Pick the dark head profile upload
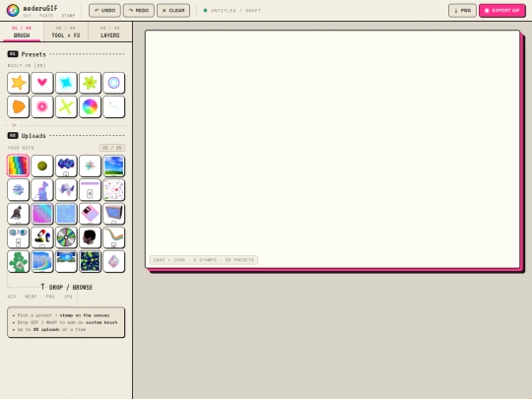Screen dimensions: 532x399 tap(90, 237)
